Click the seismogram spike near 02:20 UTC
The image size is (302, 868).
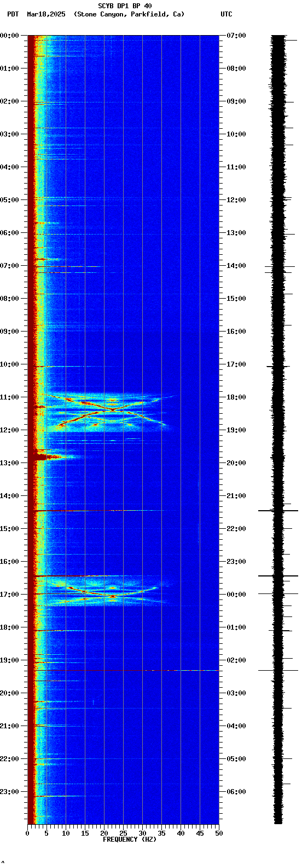coord(278,670)
